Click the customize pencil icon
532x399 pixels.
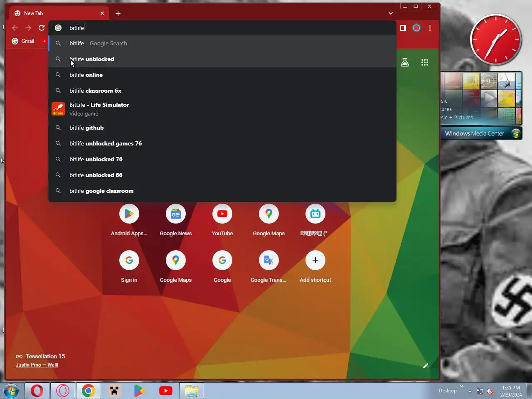coord(426,366)
